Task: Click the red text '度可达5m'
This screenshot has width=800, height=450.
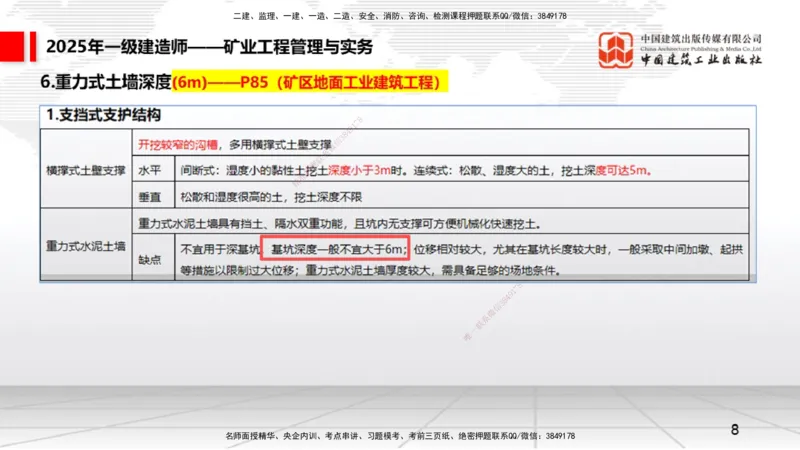Action: point(623,170)
